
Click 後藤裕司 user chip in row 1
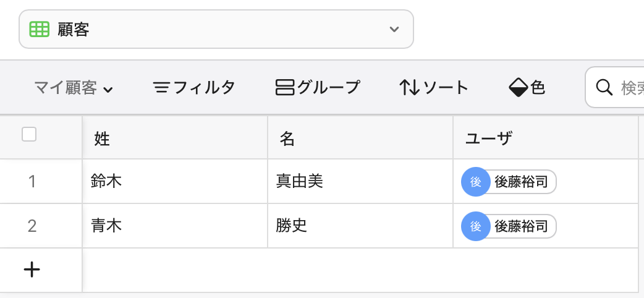pyautogui.click(x=509, y=182)
